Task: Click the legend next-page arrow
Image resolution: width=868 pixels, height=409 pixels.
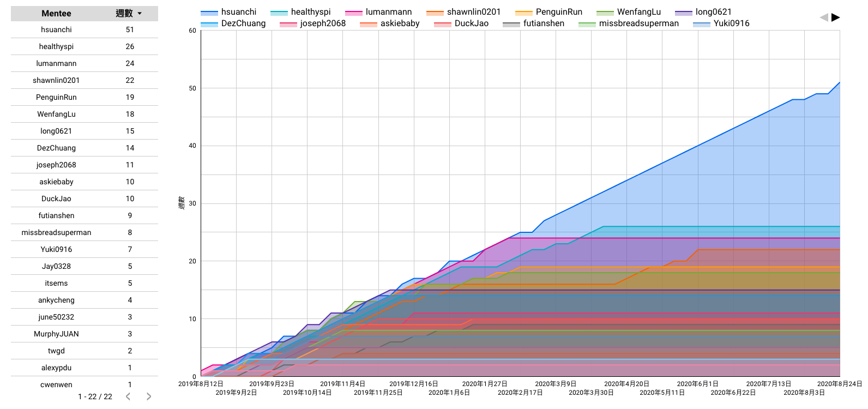Action: tap(835, 17)
